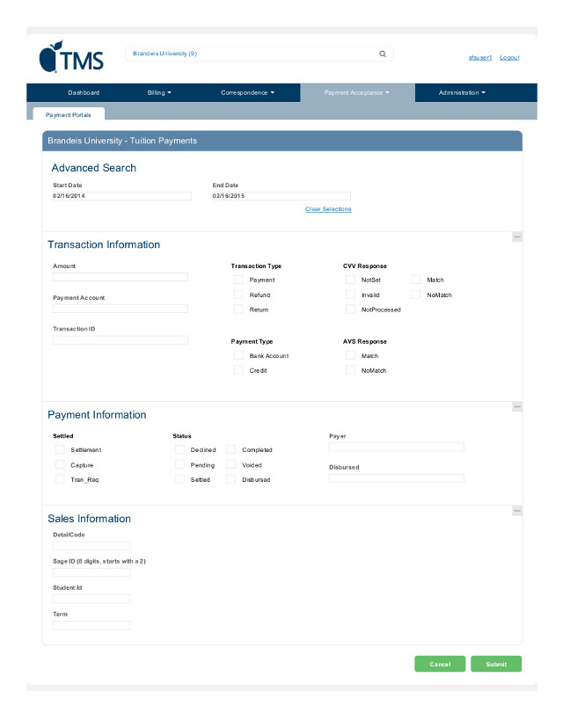The width and height of the screenshot is (563, 728).
Task: Collapse the Sales Information section
Action: [x=517, y=511]
